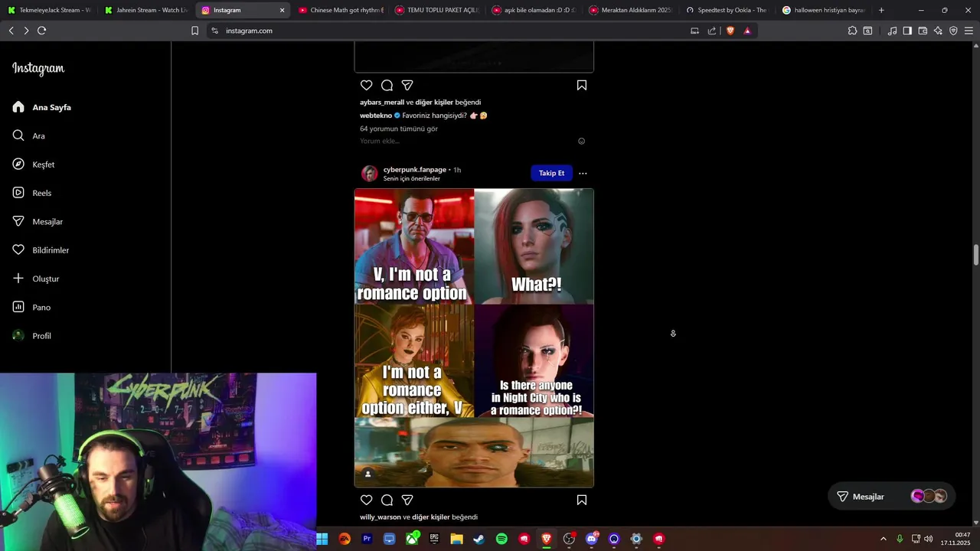
Task: Go back in browser history
Action: tap(11, 31)
